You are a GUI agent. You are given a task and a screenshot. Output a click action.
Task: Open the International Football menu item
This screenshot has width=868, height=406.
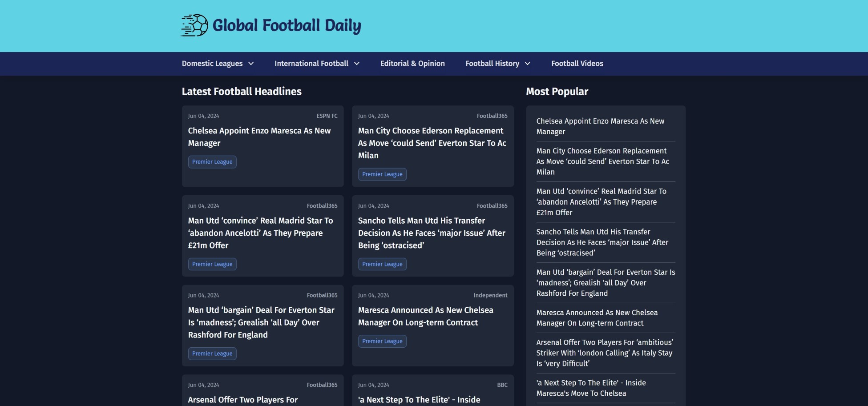(311, 64)
